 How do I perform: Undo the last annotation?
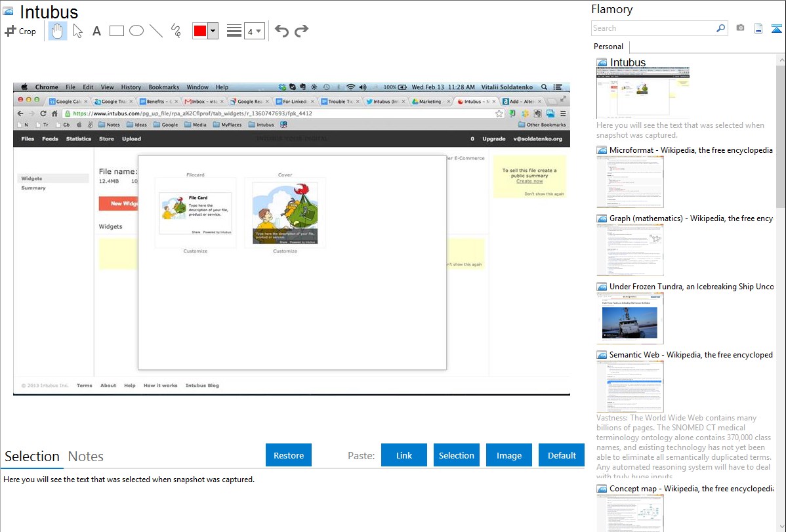coord(281,31)
